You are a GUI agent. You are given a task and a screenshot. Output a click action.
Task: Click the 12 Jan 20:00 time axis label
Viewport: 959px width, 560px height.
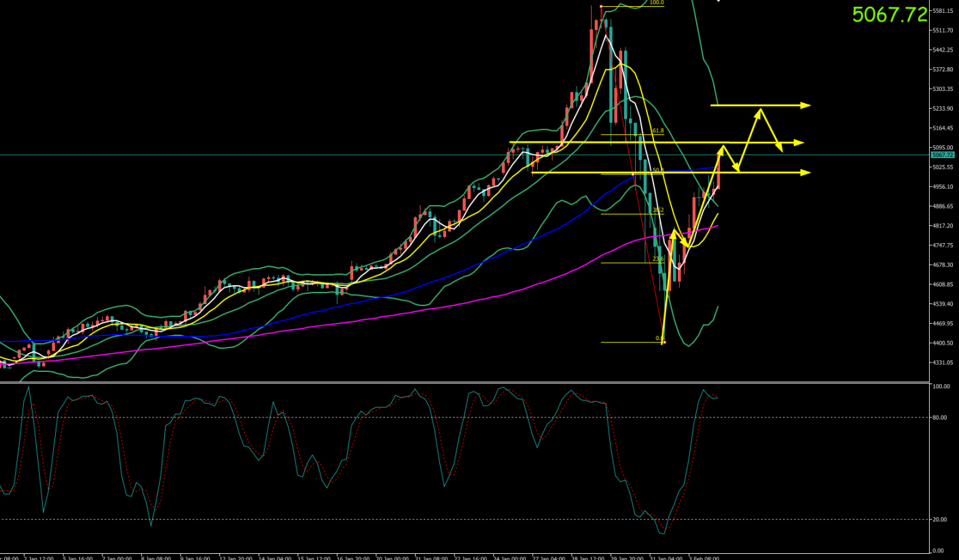pyautogui.click(x=236, y=558)
